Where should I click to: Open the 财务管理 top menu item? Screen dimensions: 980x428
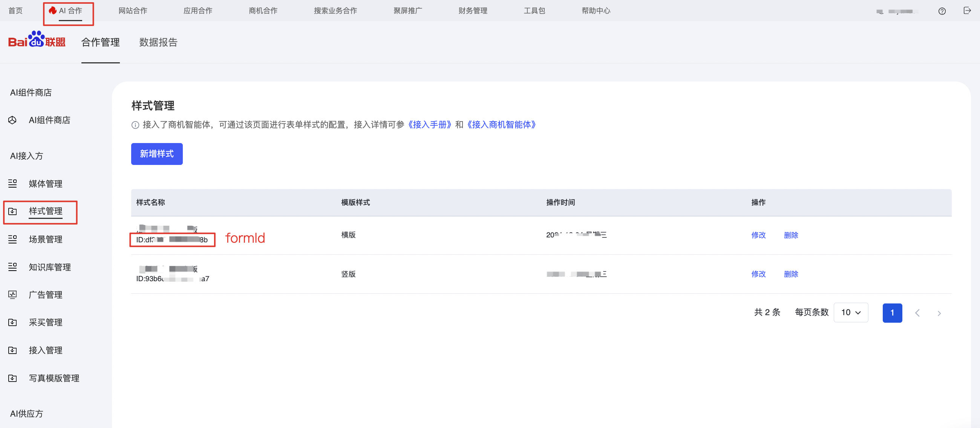point(473,11)
